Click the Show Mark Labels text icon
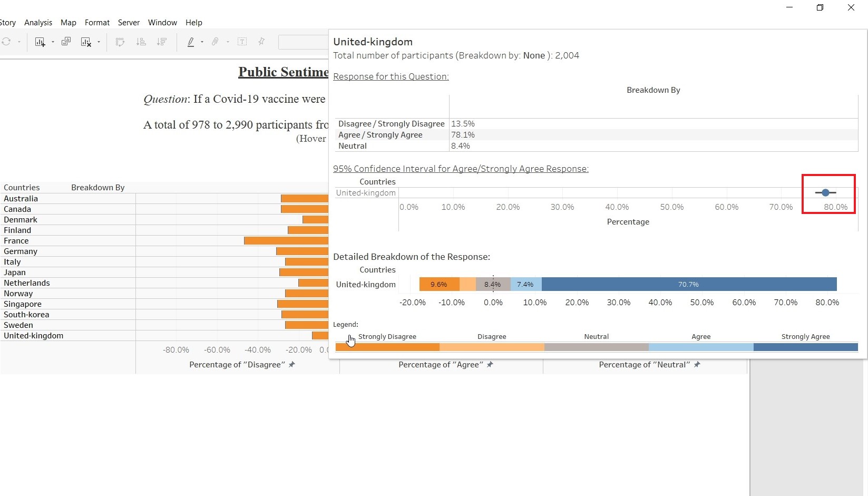 coord(242,42)
